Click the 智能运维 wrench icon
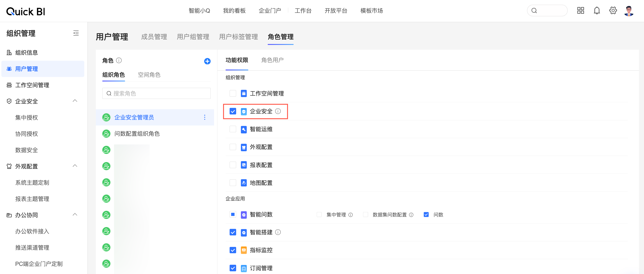Viewport: 644px width, 274px height. point(244,129)
